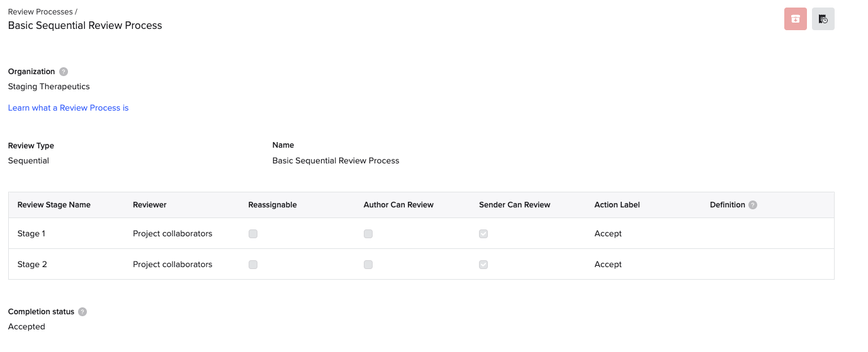Select the Stage 1 row name
The image size is (868, 352).
(x=31, y=234)
